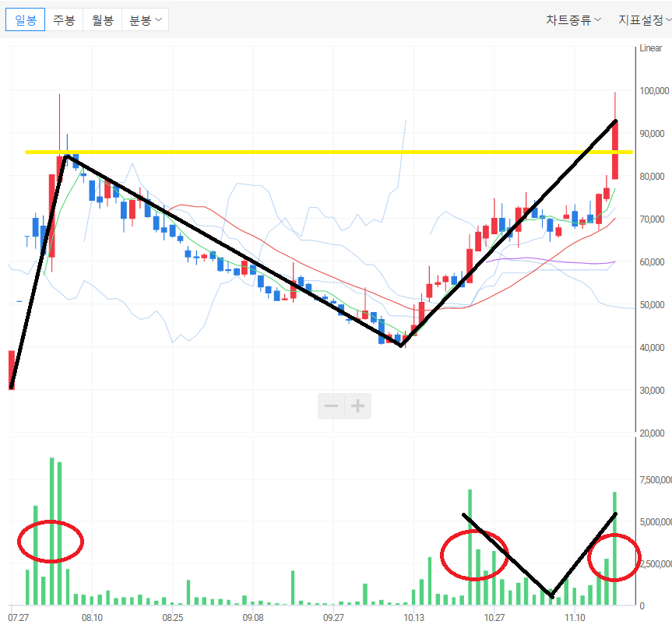Click the 50,000 price axis label

[652, 304]
